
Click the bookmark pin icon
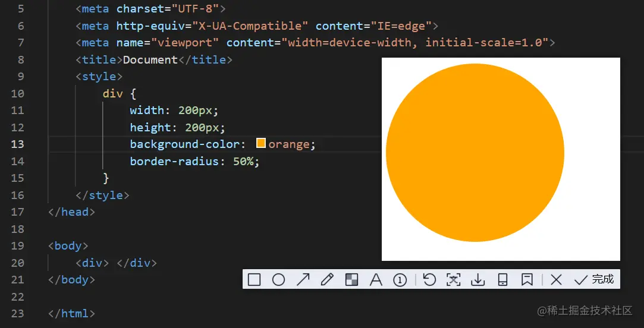[526, 279]
